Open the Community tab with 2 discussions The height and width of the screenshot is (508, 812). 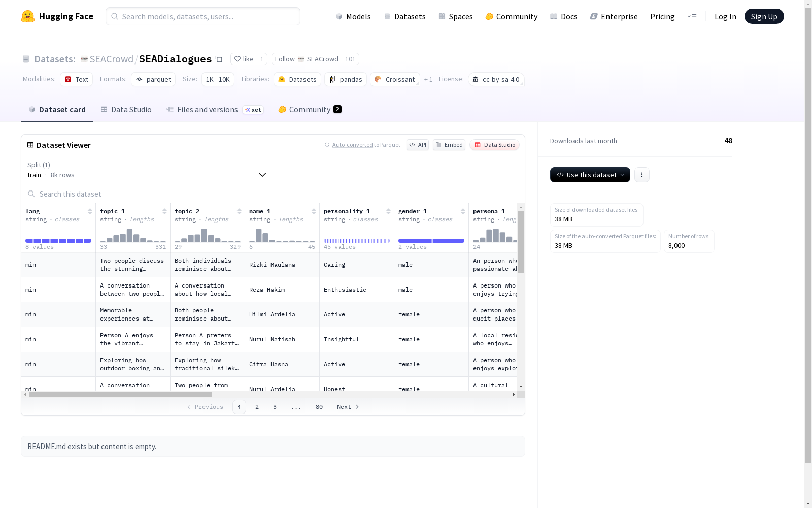(310, 110)
